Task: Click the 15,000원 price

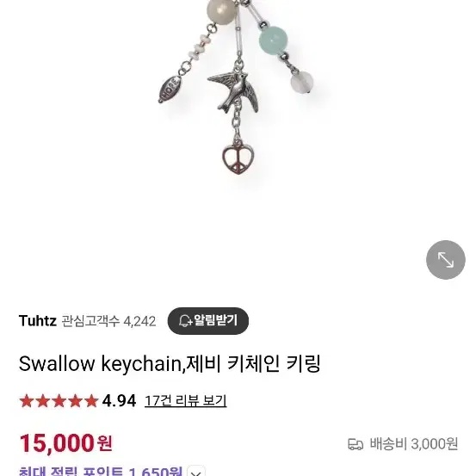Action: click(66, 443)
